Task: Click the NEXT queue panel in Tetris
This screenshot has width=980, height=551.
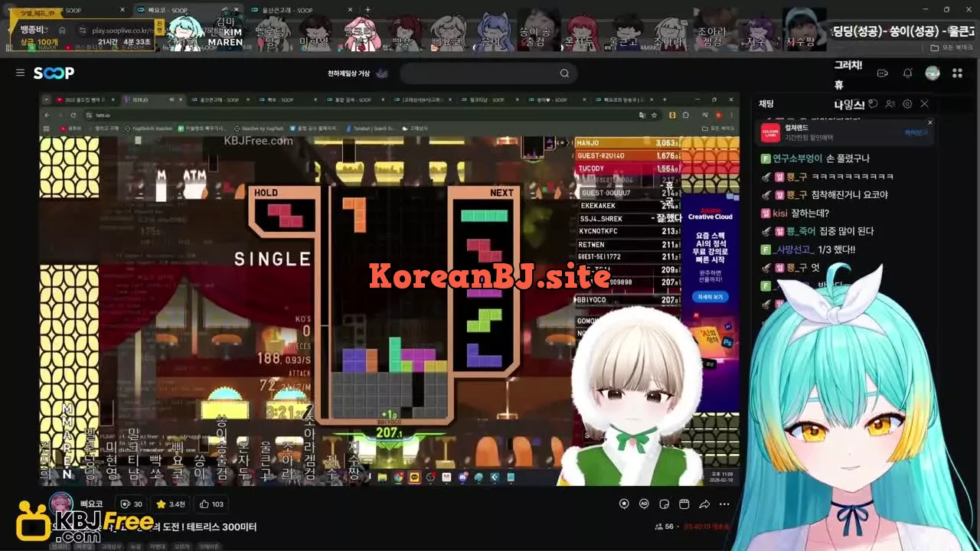Action: pyautogui.click(x=486, y=281)
